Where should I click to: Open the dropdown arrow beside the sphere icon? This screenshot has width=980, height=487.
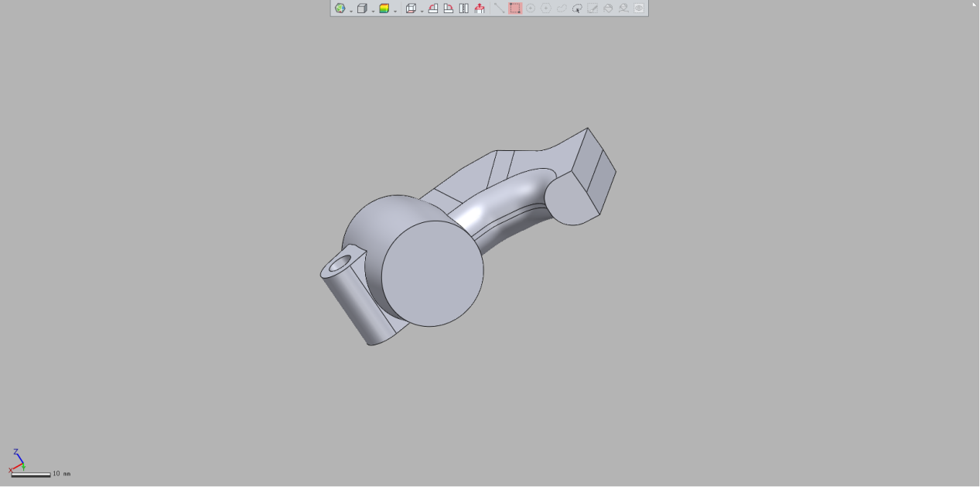tap(350, 10)
